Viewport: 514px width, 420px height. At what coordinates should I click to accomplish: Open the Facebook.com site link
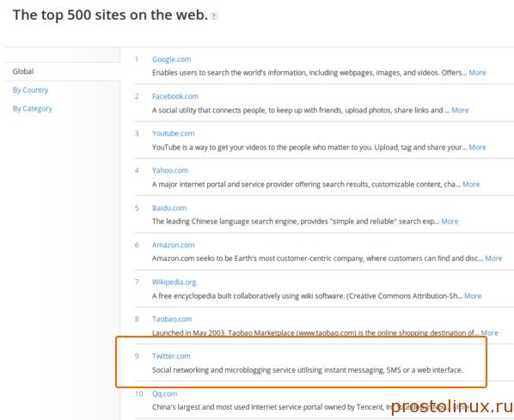click(175, 96)
